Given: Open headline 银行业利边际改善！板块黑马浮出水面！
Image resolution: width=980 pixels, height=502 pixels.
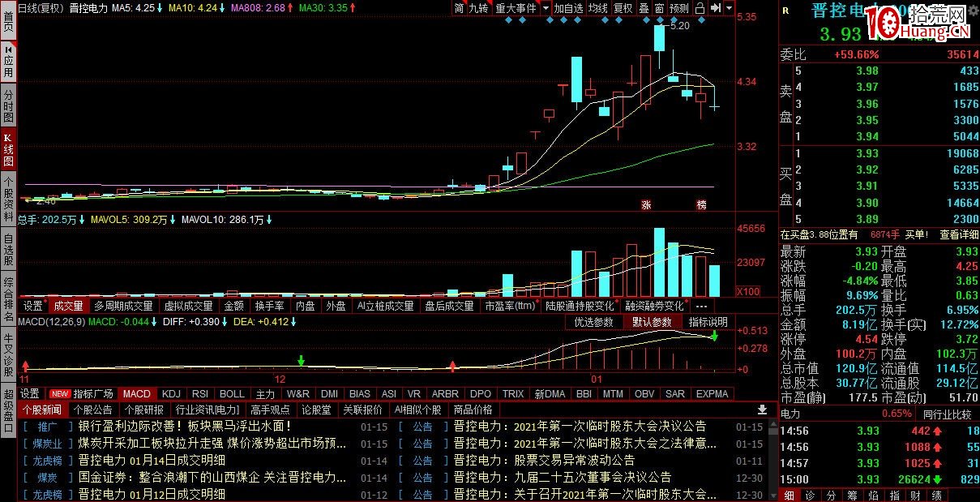Looking at the screenshot, I should [x=185, y=426].
